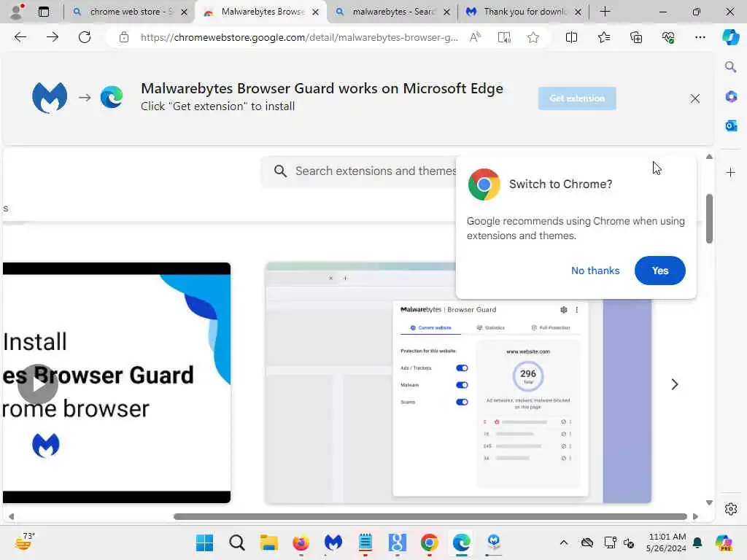Click the horizontal scrollbar thumb
The width and height of the screenshot is (747, 560).
430,517
